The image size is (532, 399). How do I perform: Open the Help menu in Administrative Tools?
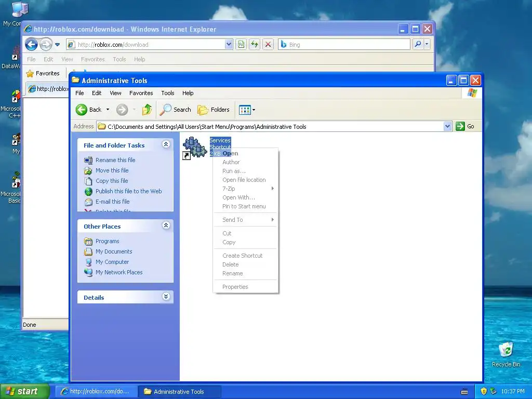click(x=188, y=93)
